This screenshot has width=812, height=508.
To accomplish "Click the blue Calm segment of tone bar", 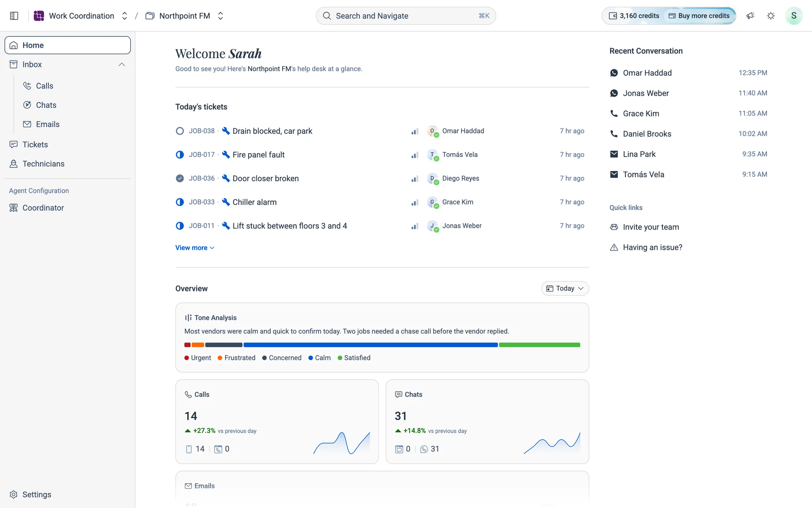I will pyautogui.click(x=371, y=345).
